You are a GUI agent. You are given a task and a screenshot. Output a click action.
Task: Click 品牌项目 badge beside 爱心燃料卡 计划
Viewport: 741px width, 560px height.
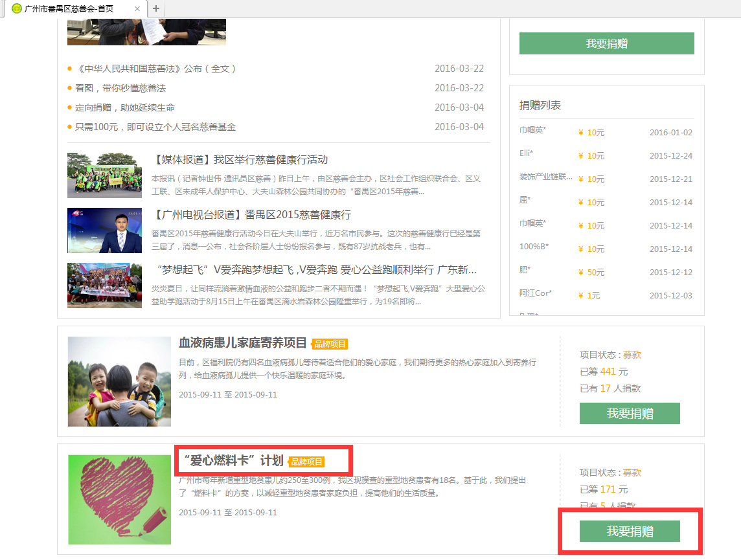[306, 462]
